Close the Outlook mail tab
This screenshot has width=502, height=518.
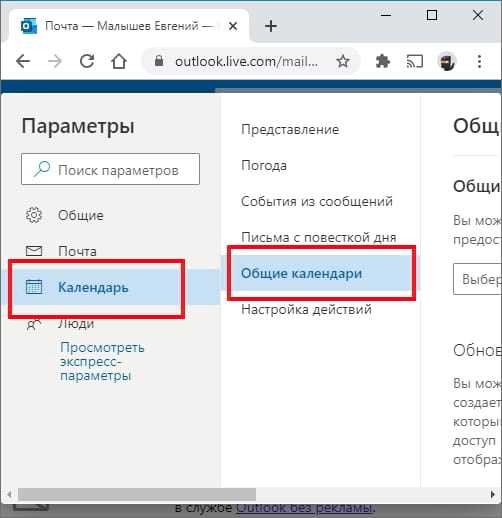(x=233, y=26)
